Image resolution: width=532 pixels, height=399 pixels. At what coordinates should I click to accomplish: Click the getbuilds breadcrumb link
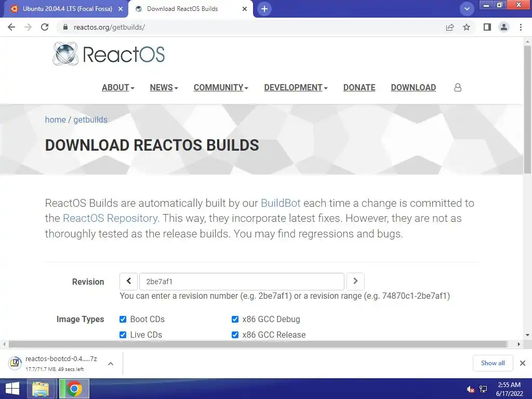[x=90, y=120]
